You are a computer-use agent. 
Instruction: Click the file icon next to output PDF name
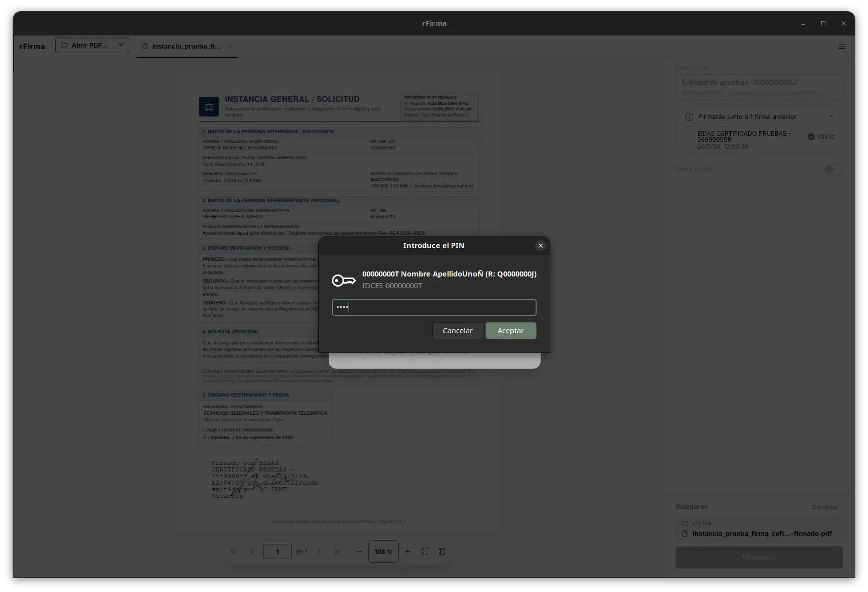pos(685,534)
